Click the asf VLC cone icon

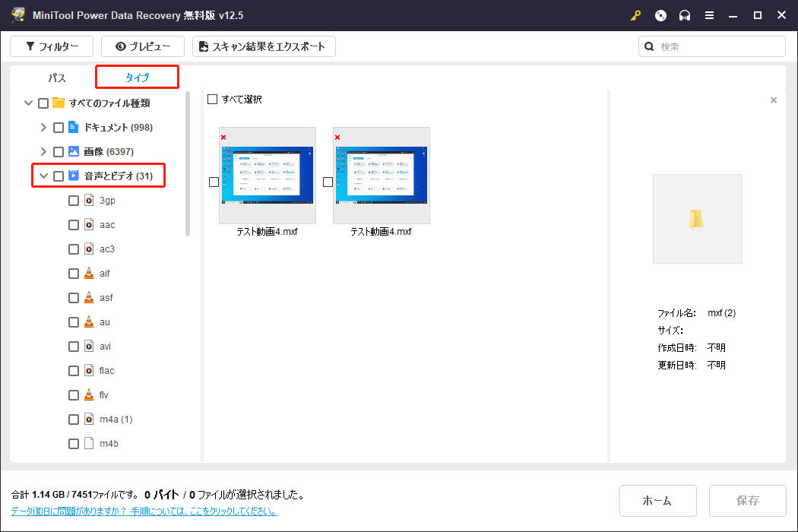coord(89,297)
